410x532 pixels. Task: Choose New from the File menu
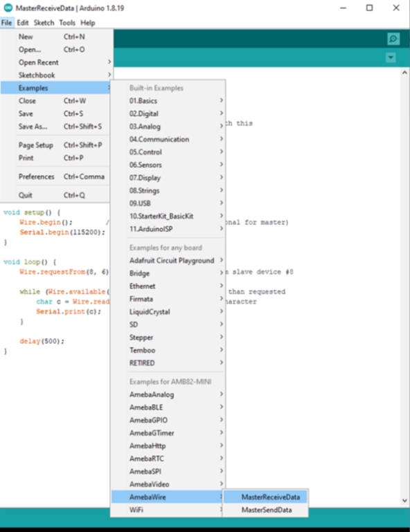(56, 37)
